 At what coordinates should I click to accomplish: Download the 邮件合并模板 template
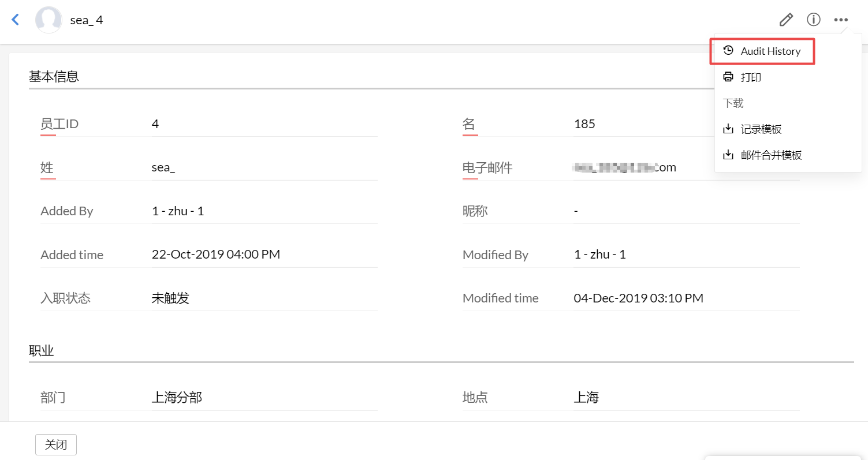[770, 155]
